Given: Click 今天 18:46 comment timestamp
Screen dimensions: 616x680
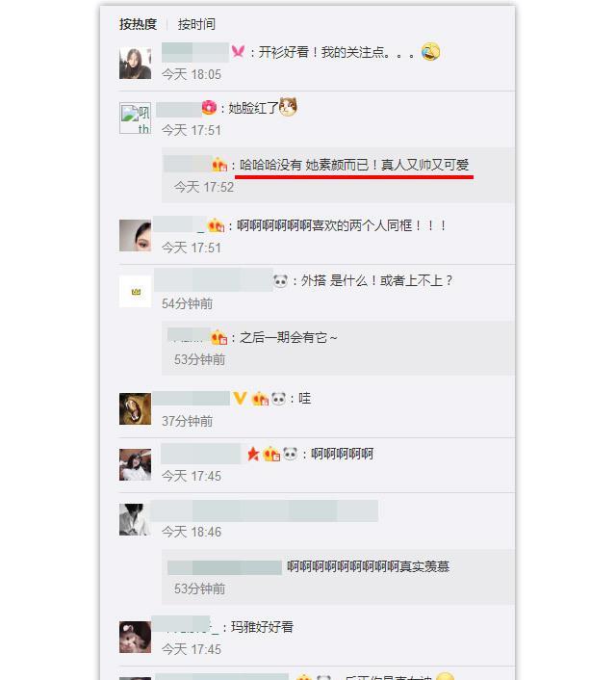Looking at the screenshot, I should 192,532.
